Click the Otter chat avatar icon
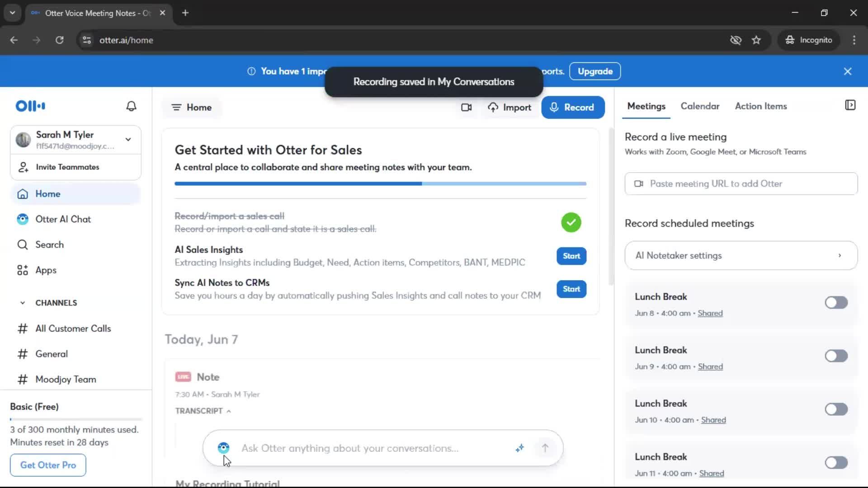 pos(223,448)
